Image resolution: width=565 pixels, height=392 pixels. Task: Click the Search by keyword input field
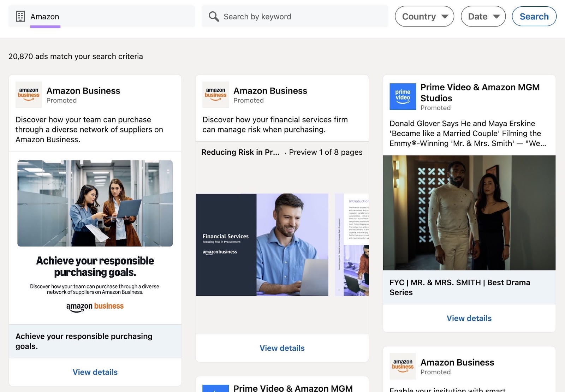coord(293,16)
